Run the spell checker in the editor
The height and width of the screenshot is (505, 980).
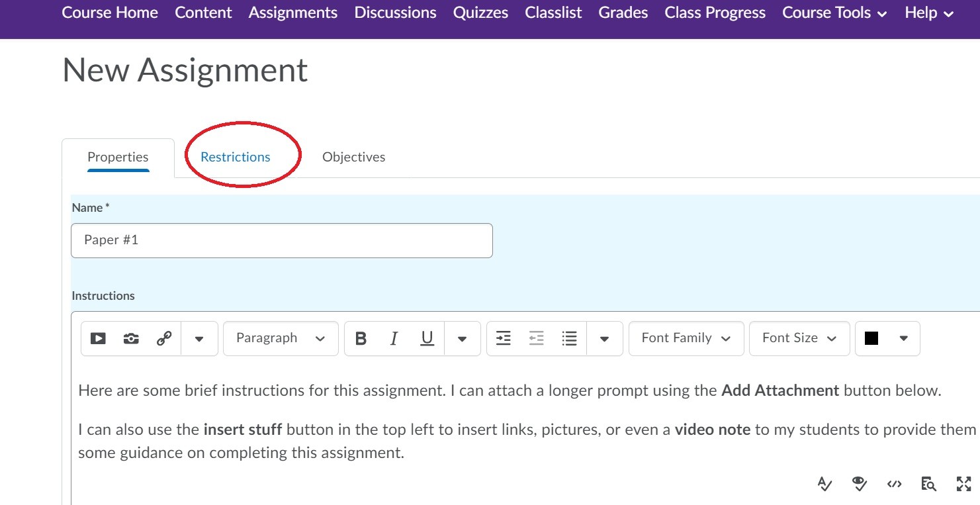(x=824, y=484)
